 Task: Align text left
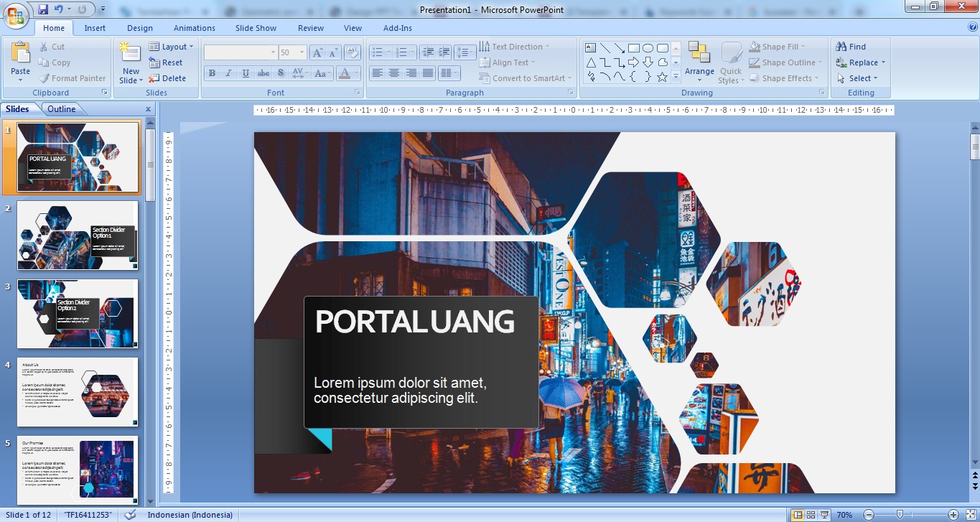[377, 73]
